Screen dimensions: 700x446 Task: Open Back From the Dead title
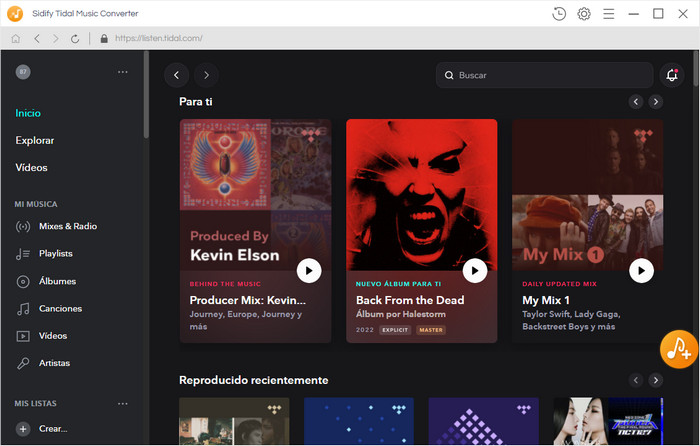410,300
